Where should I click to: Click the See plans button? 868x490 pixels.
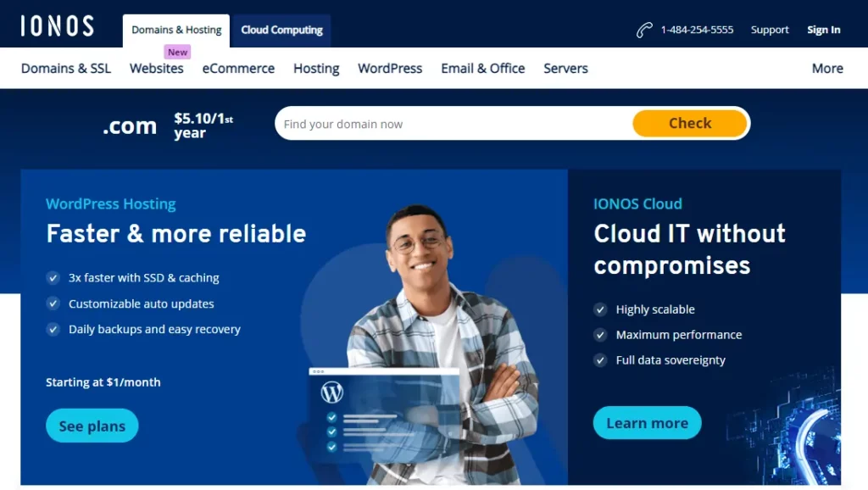click(x=92, y=426)
